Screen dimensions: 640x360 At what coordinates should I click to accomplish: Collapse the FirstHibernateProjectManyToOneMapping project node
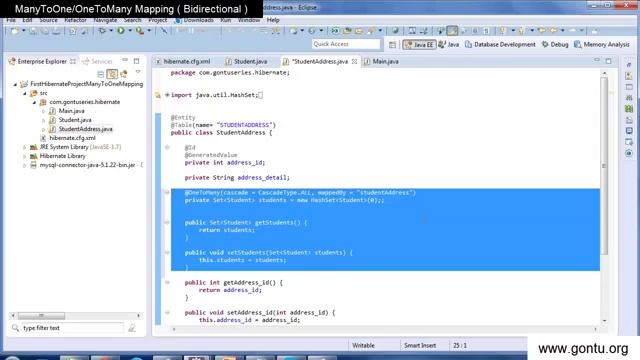[15, 84]
